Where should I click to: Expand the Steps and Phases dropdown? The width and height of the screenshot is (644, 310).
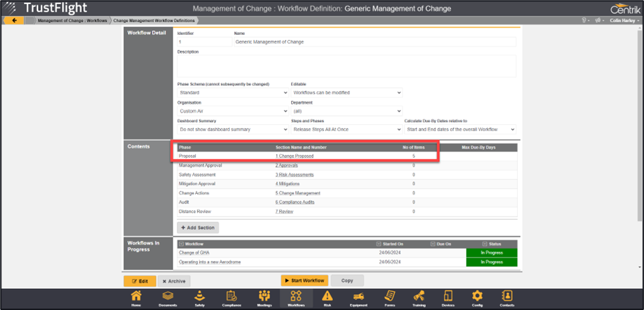pyautogui.click(x=346, y=129)
